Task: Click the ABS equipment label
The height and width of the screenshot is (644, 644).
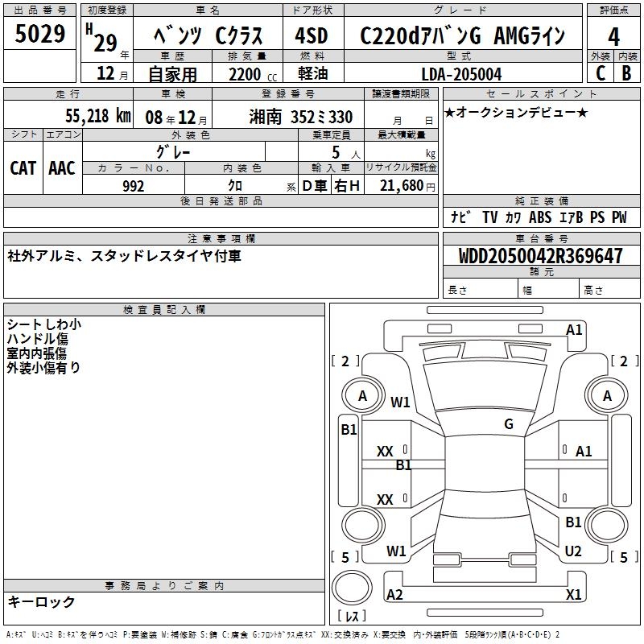Action: [x=540, y=217]
